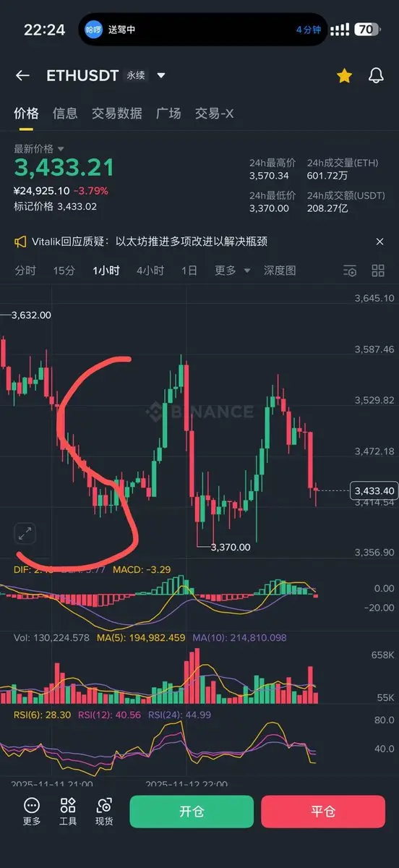Expand ETHUSDT pair selector dropdown
Image resolution: width=399 pixels, height=868 pixels.
click(161, 75)
